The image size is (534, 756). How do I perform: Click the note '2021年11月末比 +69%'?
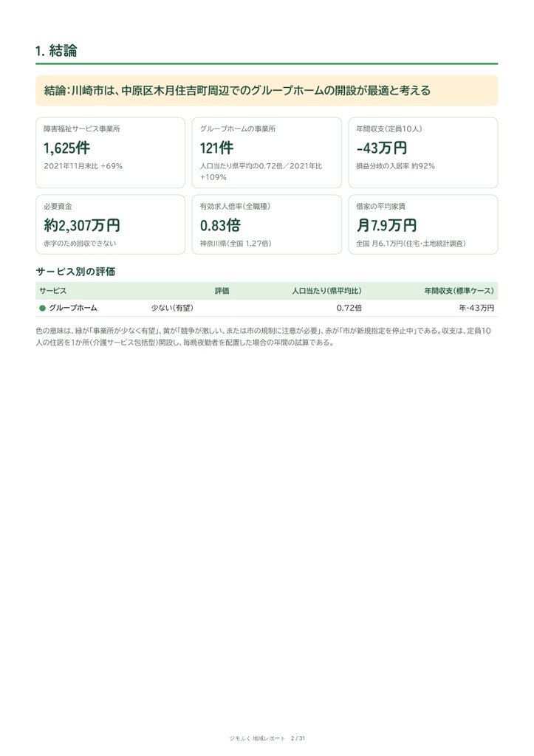coord(83,166)
